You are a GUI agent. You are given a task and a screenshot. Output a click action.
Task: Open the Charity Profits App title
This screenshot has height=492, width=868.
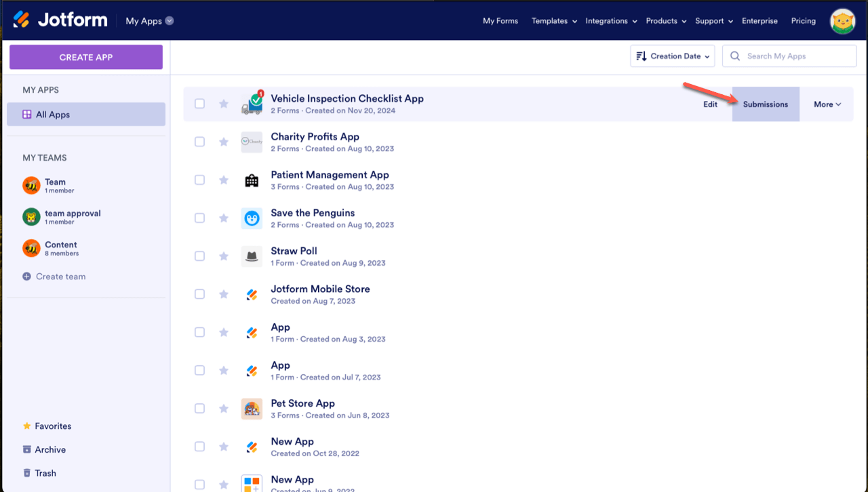tap(315, 136)
